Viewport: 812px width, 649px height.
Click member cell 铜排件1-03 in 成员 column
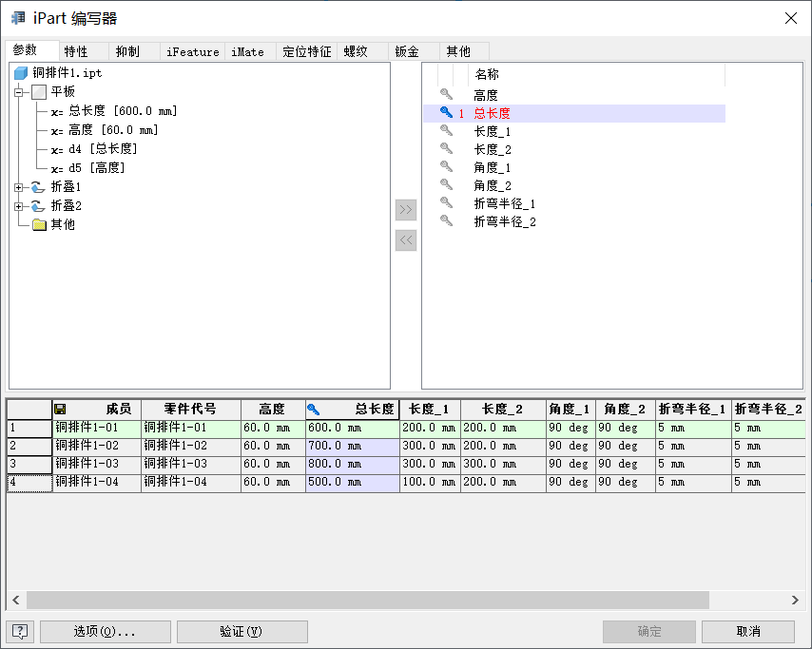(97, 465)
